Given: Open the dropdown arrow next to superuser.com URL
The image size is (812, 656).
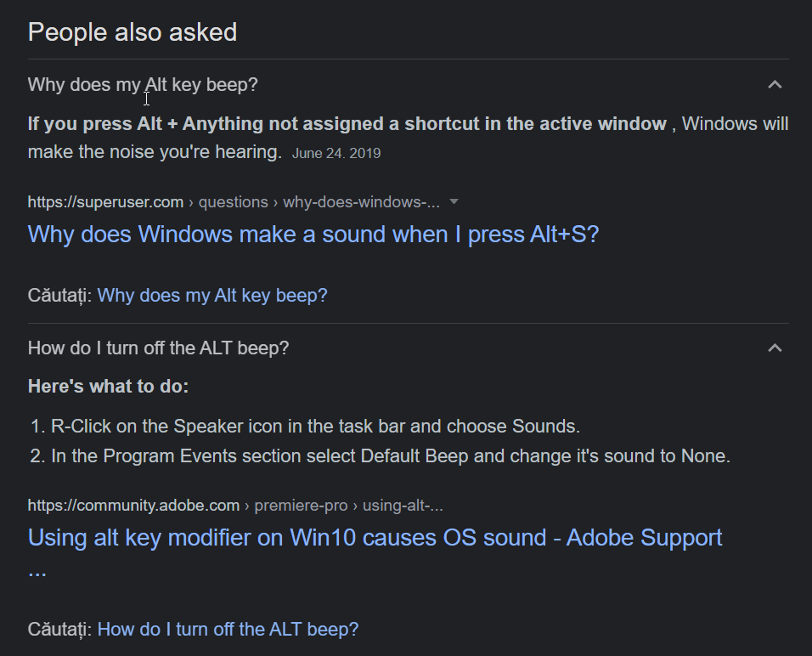Looking at the screenshot, I should [454, 201].
